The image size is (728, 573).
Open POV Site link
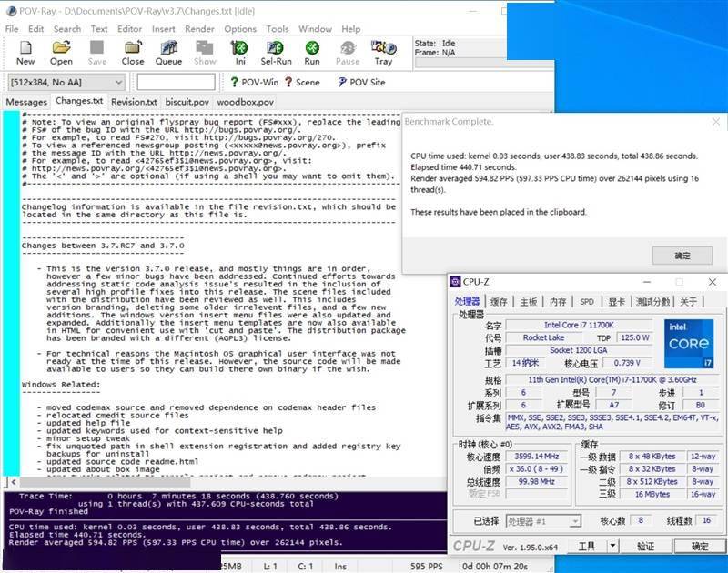pyautogui.click(x=361, y=82)
